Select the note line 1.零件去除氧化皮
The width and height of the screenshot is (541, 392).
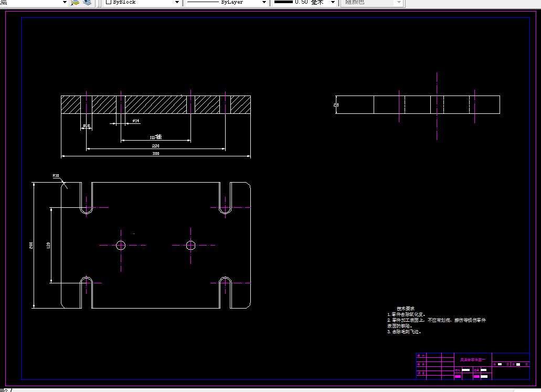click(407, 314)
